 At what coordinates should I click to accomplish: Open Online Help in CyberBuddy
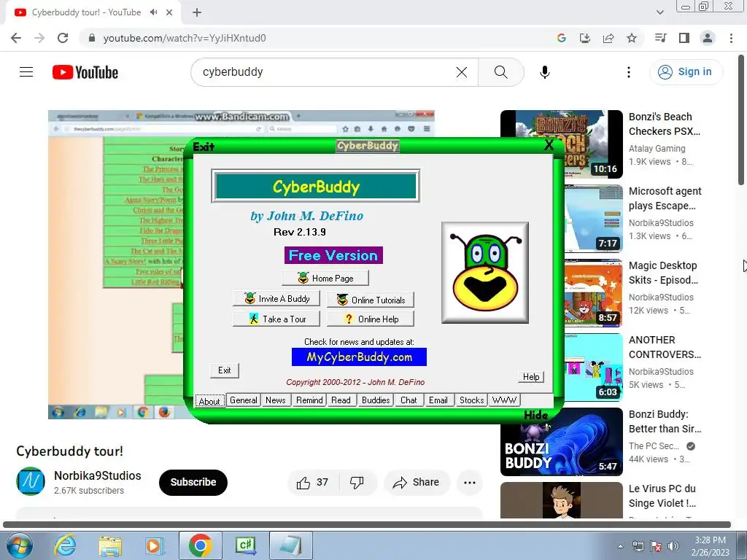pos(371,319)
